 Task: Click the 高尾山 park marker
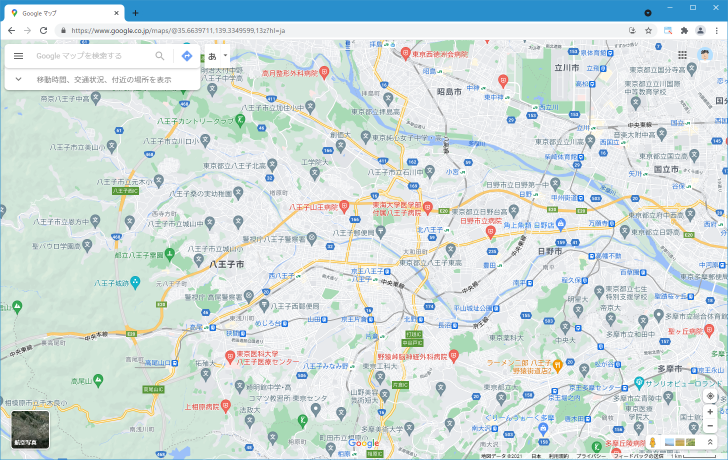98,380
